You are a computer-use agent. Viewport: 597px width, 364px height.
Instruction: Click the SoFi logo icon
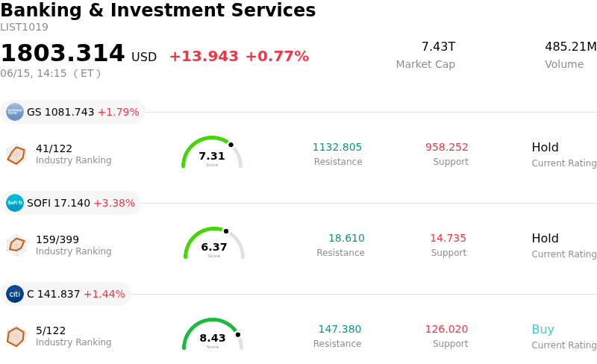15,203
